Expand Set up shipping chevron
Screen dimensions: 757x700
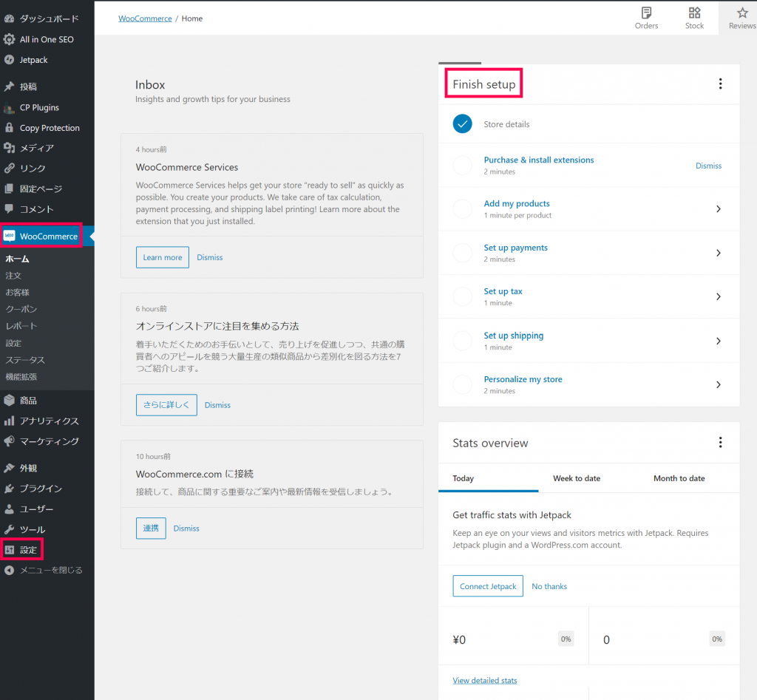719,341
